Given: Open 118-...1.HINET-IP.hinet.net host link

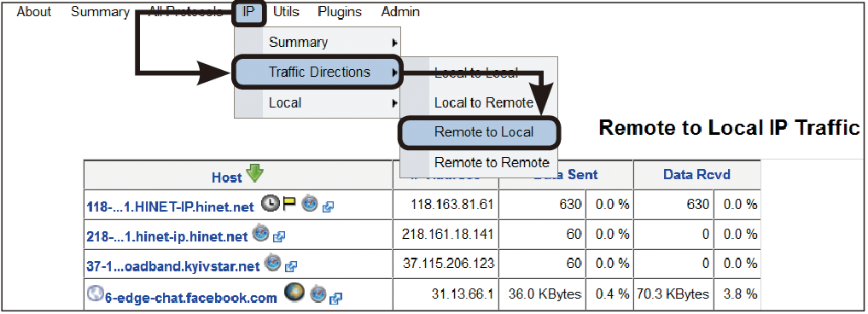Looking at the screenshot, I should pos(171,206).
